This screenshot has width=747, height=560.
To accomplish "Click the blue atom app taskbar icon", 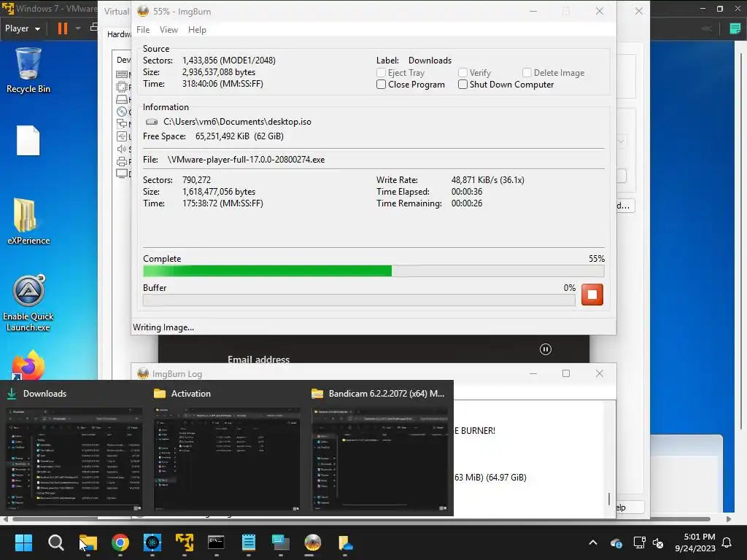I will tap(152, 542).
